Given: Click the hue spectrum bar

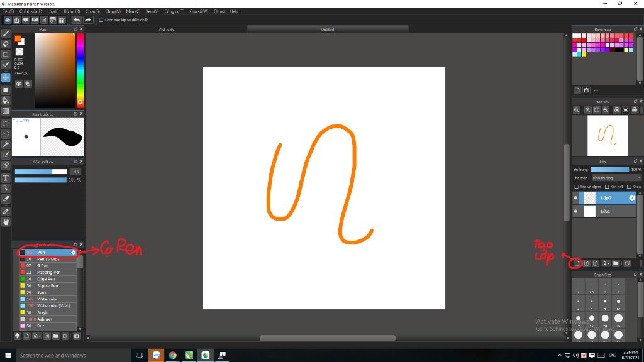Looking at the screenshot, I should [80, 70].
